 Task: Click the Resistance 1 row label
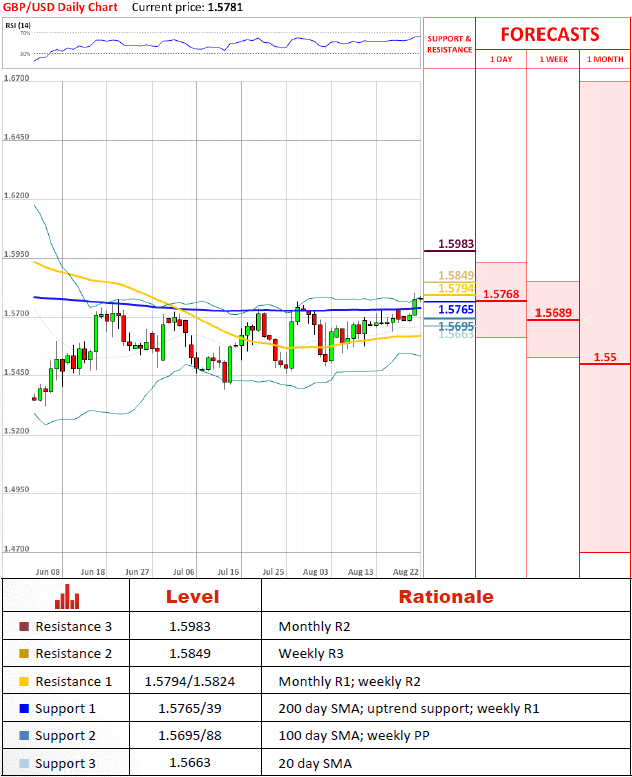pos(73,681)
